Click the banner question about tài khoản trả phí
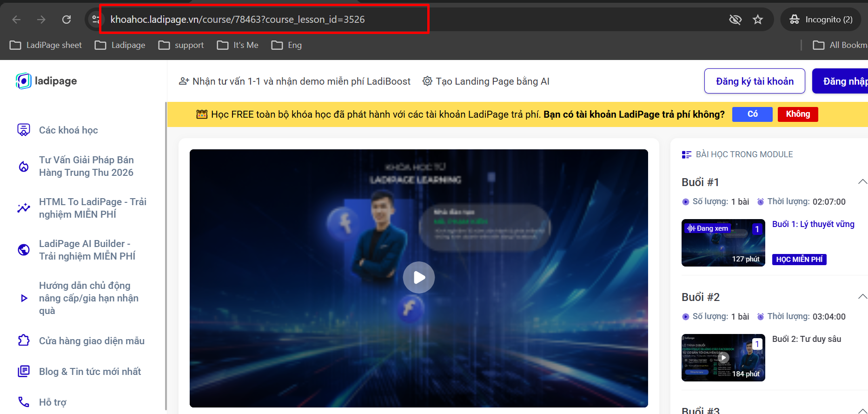Screen dimensions: 868x414 tap(634, 114)
